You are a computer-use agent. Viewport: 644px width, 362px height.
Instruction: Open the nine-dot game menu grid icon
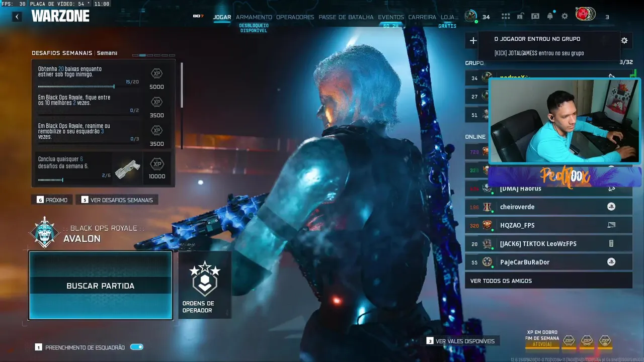pyautogui.click(x=506, y=17)
